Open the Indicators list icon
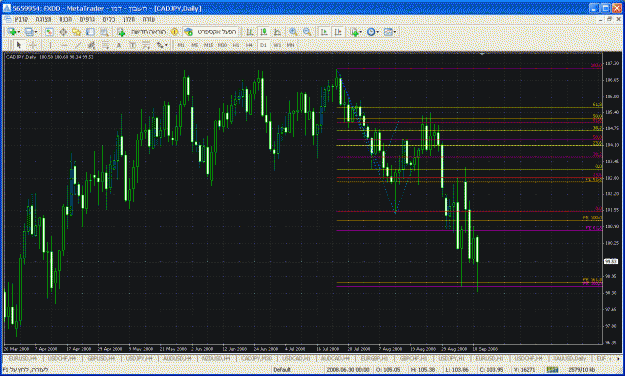 354,32
